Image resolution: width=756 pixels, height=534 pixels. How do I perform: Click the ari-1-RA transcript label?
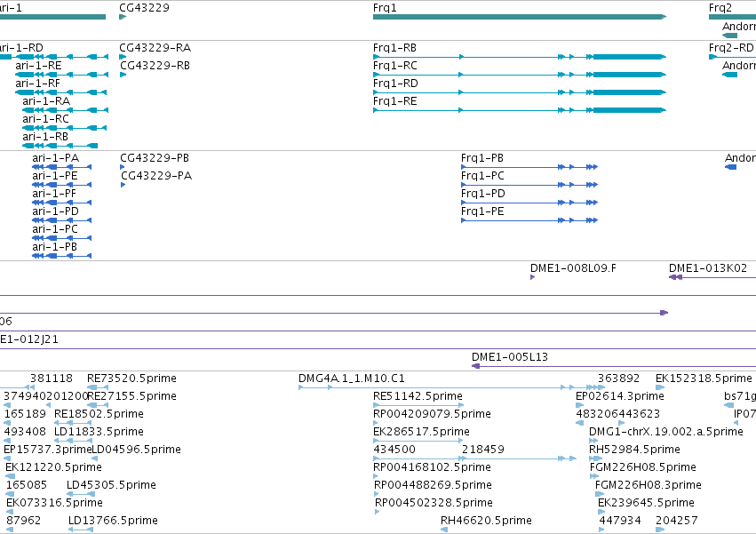tap(46, 101)
